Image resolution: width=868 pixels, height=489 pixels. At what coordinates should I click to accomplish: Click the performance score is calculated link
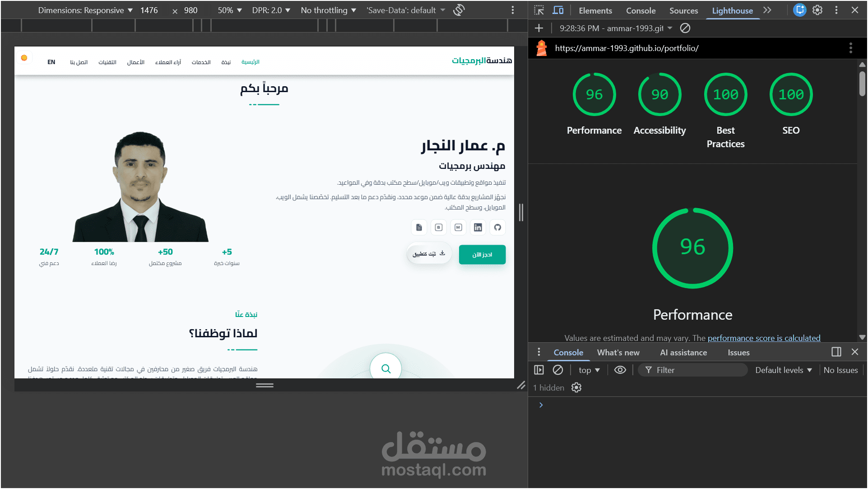pyautogui.click(x=764, y=338)
